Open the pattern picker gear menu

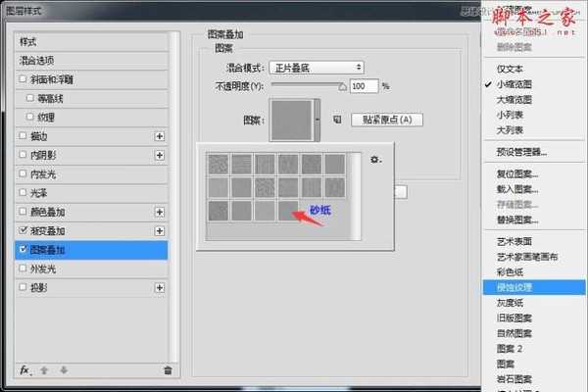(373, 159)
